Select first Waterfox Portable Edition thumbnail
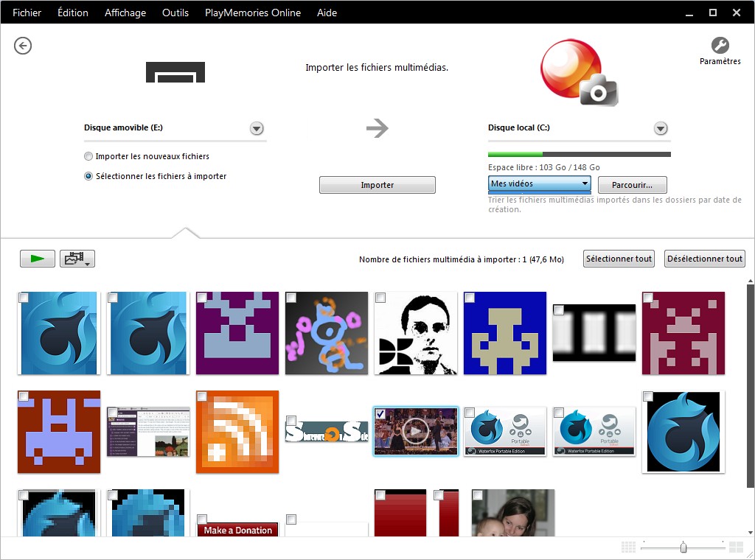 click(504, 432)
